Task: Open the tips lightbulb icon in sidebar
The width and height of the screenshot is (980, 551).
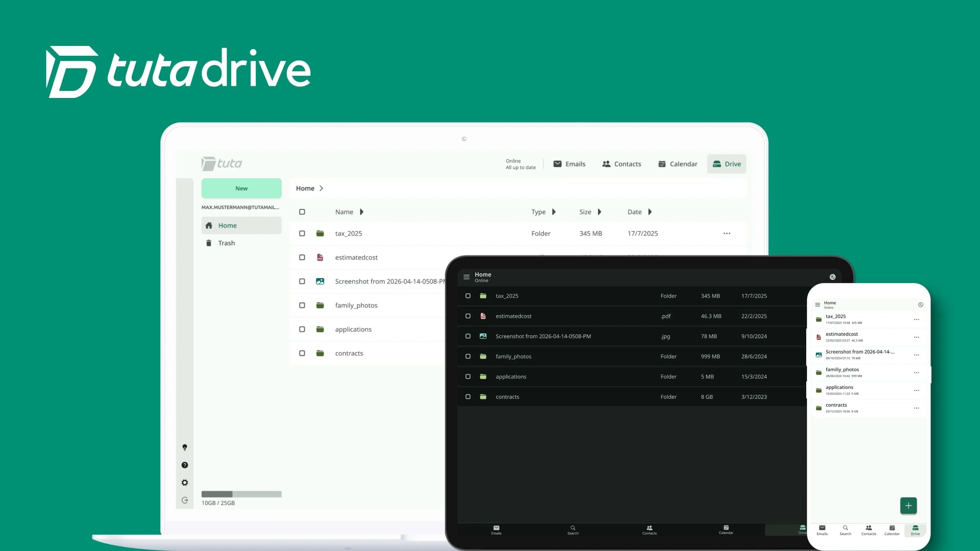Action: 185,447
